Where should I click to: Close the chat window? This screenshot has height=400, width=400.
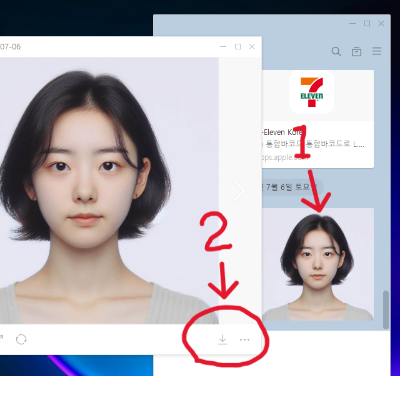pyautogui.click(x=381, y=23)
